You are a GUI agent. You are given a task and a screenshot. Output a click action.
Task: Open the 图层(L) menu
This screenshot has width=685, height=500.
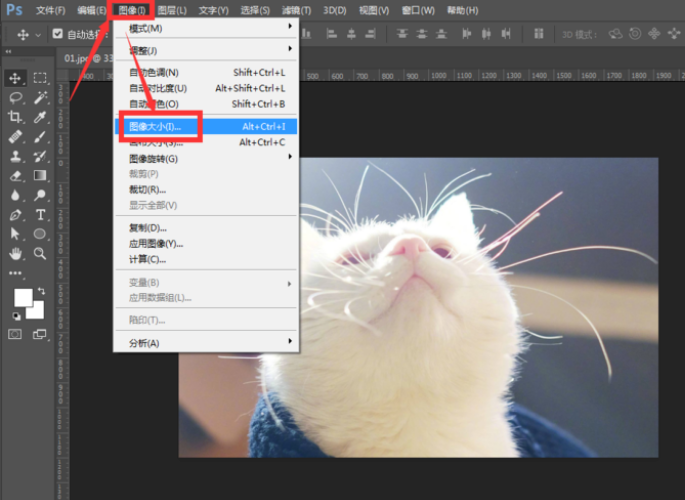[172, 10]
